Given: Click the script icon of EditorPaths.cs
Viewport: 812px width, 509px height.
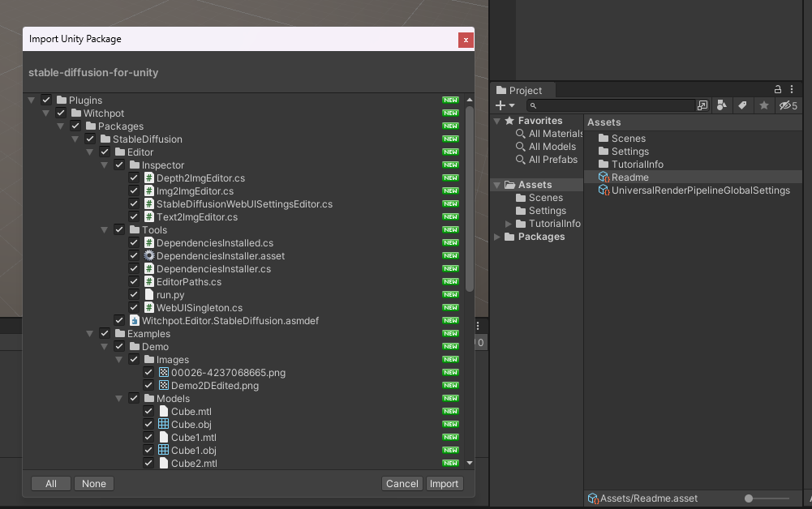Looking at the screenshot, I should 149,282.
